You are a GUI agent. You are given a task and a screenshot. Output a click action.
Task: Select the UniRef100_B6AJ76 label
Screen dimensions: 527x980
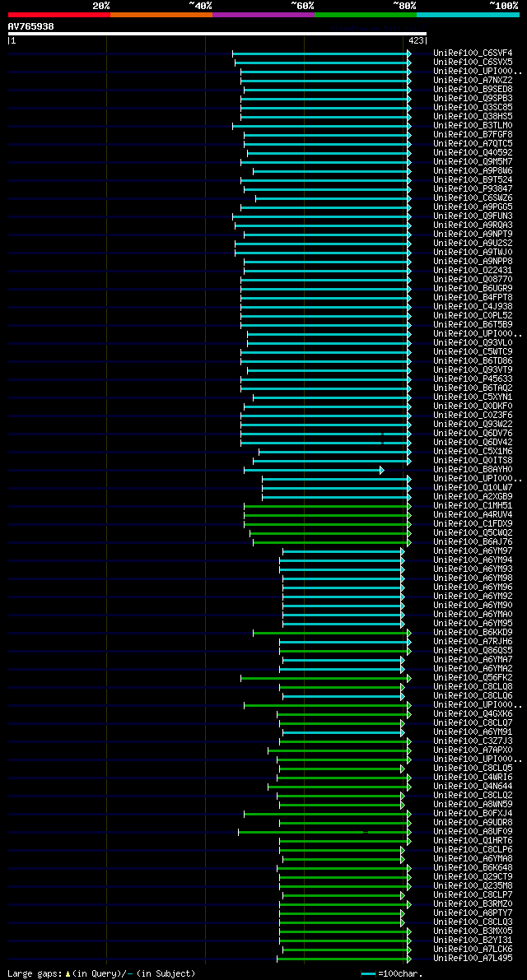coord(473,542)
